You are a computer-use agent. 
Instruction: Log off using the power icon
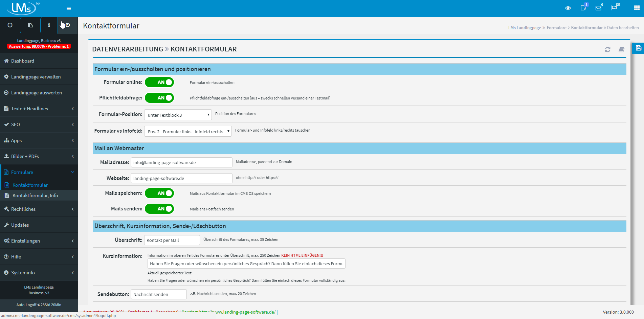67,25
